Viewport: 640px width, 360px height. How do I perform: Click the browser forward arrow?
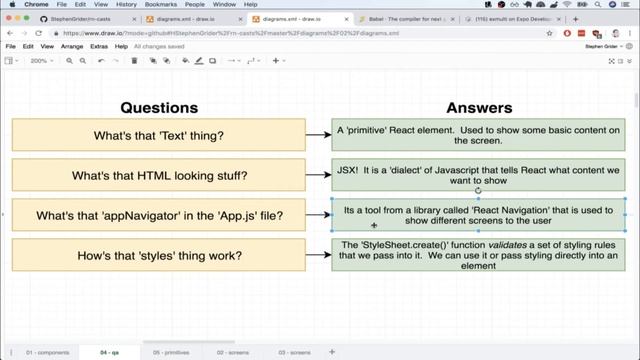24,33
